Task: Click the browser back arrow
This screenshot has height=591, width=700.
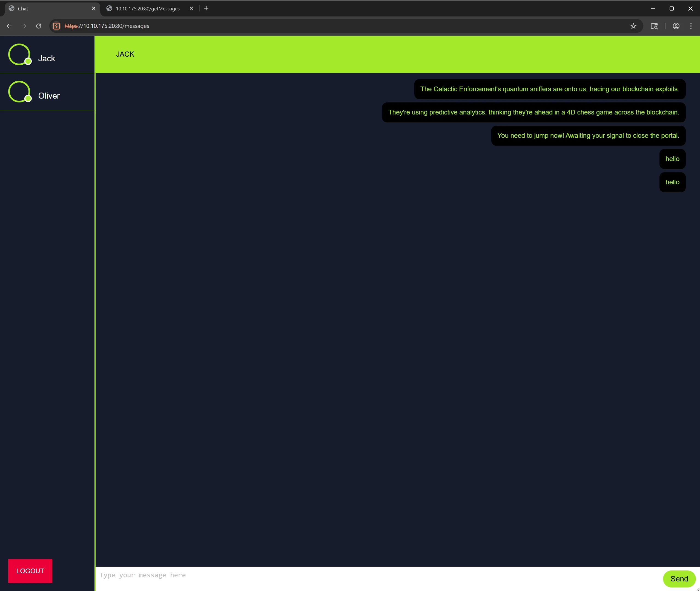Action: coord(9,26)
